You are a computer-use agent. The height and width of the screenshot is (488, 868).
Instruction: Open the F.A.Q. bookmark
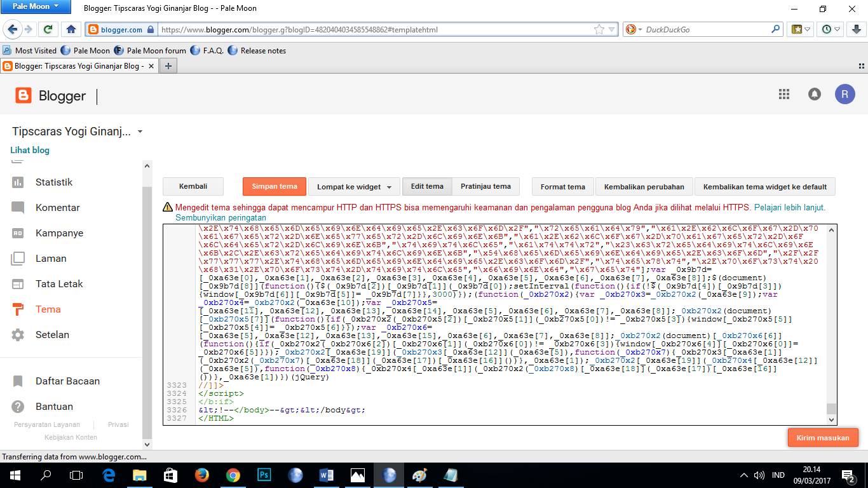(207, 50)
